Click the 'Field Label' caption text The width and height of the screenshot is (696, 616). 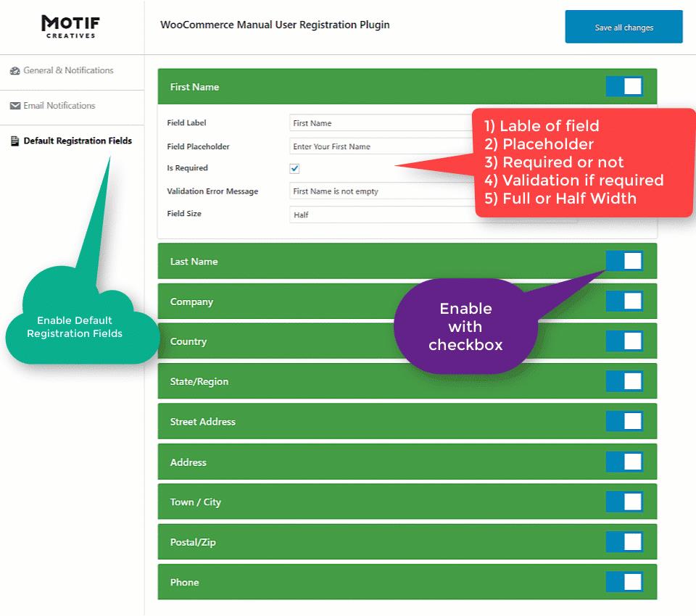tap(186, 123)
